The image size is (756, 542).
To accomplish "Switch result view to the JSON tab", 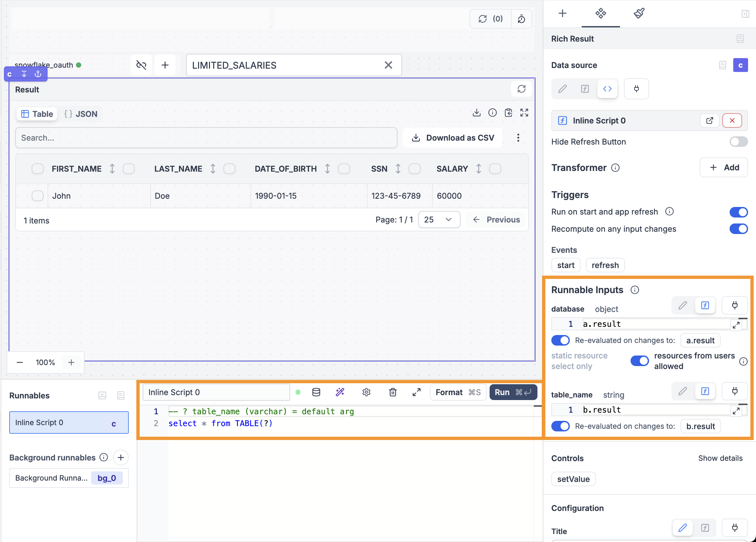I will pos(81,114).
